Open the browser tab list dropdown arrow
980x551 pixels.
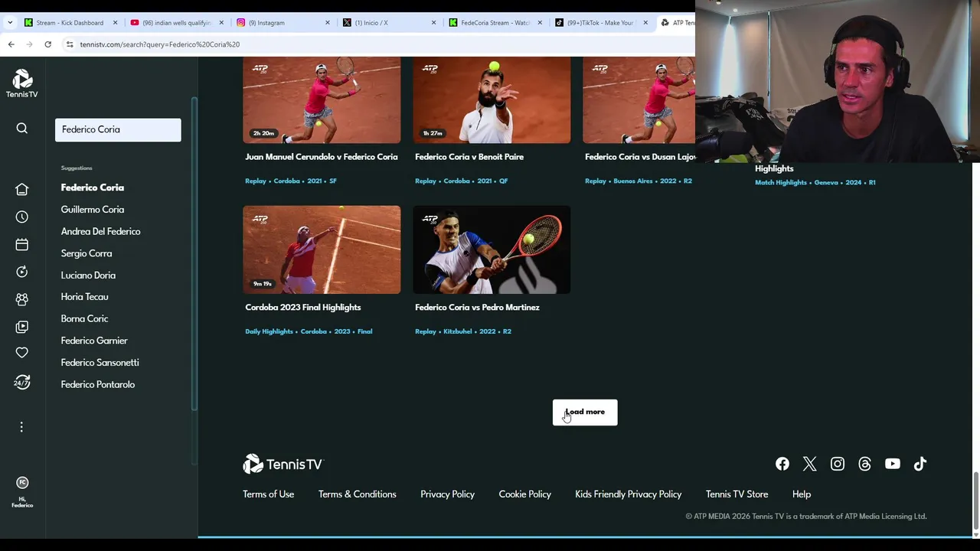[x=10, y=23]
